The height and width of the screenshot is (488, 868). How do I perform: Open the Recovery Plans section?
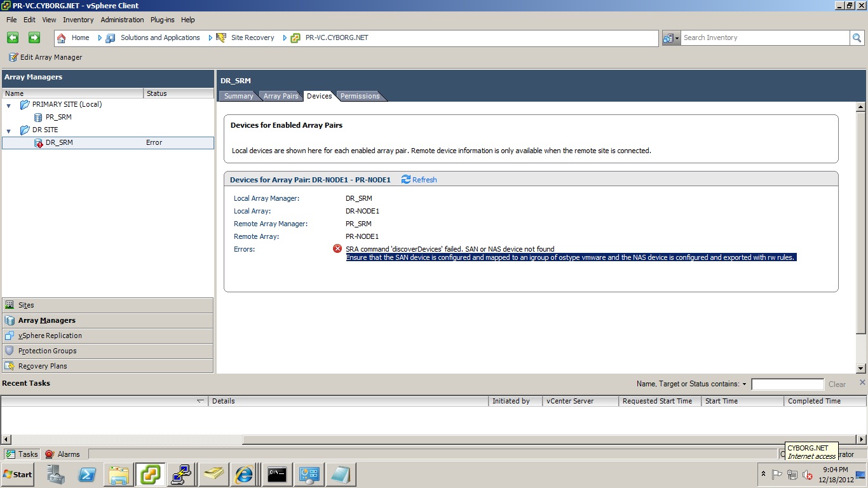pos(107,366)
